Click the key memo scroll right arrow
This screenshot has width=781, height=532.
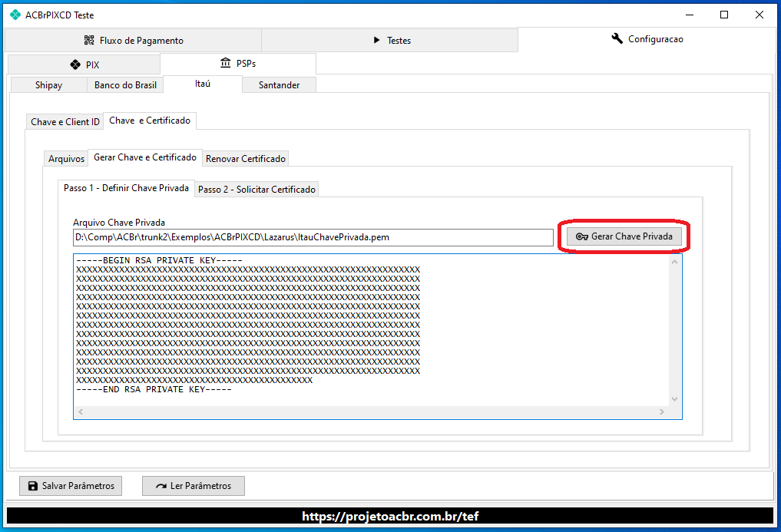pyautogui.click(x=662, y=411)
